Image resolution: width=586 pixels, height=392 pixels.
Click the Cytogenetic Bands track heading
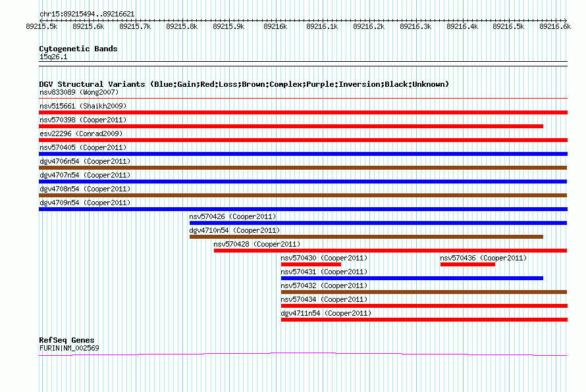(x=78, y=49)
